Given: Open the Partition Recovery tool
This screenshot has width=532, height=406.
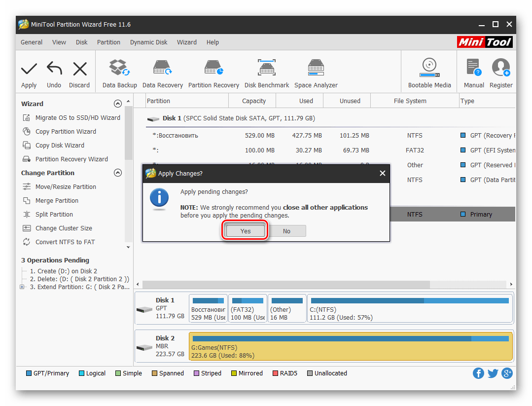Looking at the screenshot, I should click(213, 69).
